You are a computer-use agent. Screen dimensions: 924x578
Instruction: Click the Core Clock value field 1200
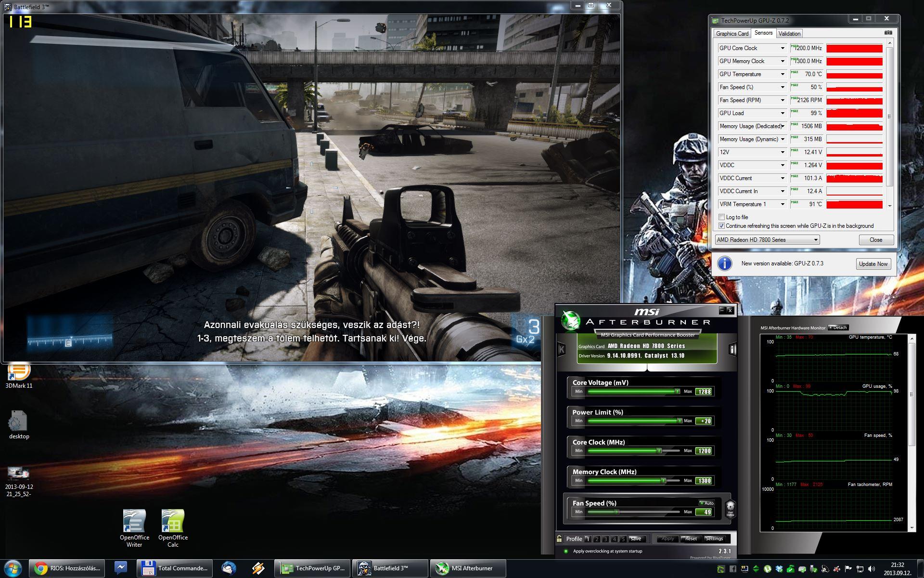click(x=704, y=451)
